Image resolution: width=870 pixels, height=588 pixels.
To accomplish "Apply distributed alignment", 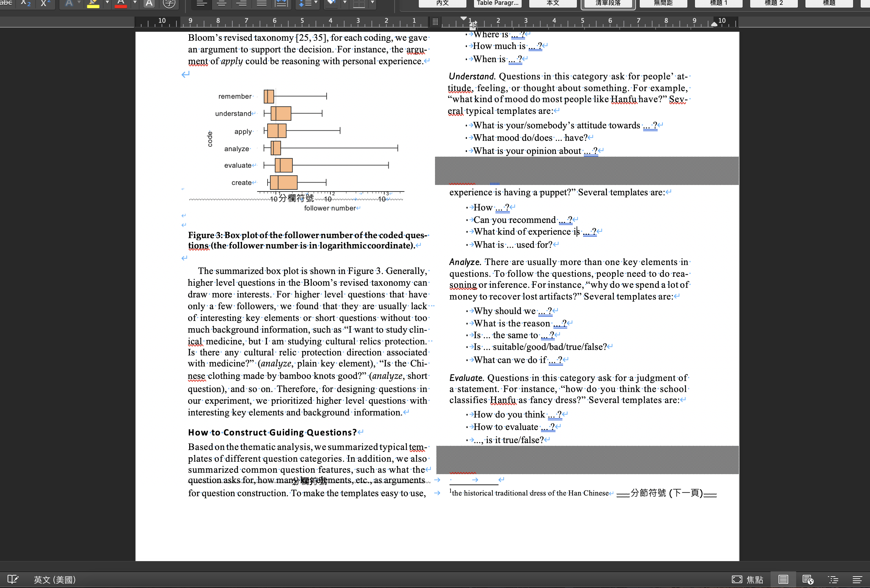I will pos(281,3).
